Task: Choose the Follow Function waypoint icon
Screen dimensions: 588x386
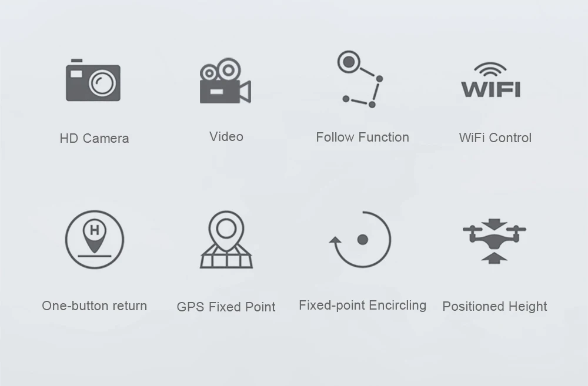Action: click(360, 79)
